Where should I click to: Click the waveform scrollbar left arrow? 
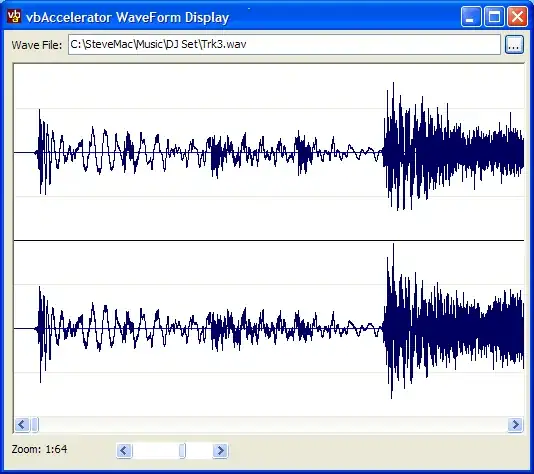[x=22, y=425]
